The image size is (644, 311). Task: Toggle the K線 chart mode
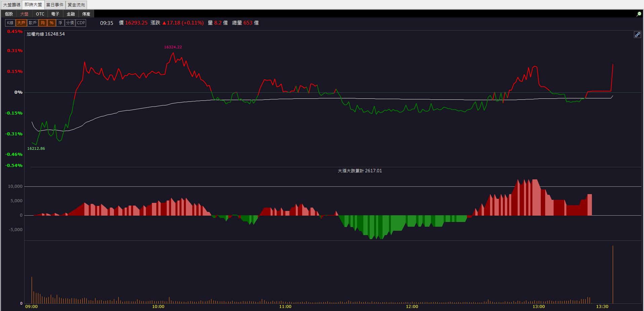coord(10,23)
